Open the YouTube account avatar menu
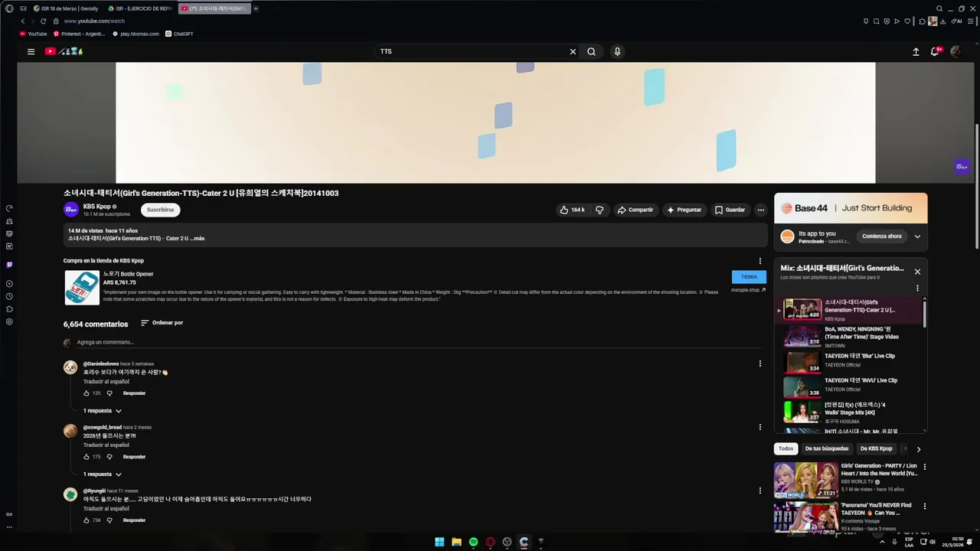Viewport: 980px width, 551px height. (955, 51)
